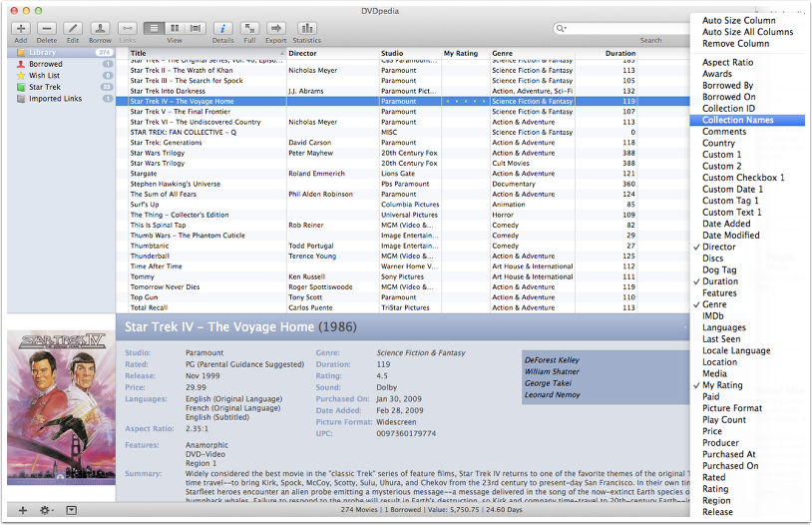Screen dimensions: 812x525
Task: Open the Edit entry pencil icon
Action: coord(73,28)
